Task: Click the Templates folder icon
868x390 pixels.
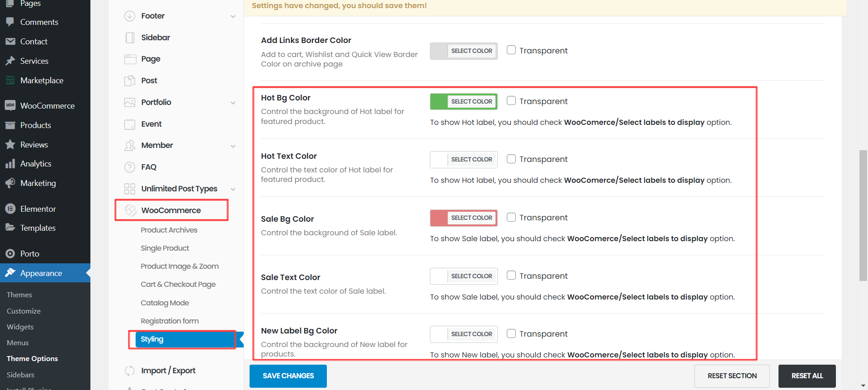Action: pyautogui.click(x=10, y=228)
